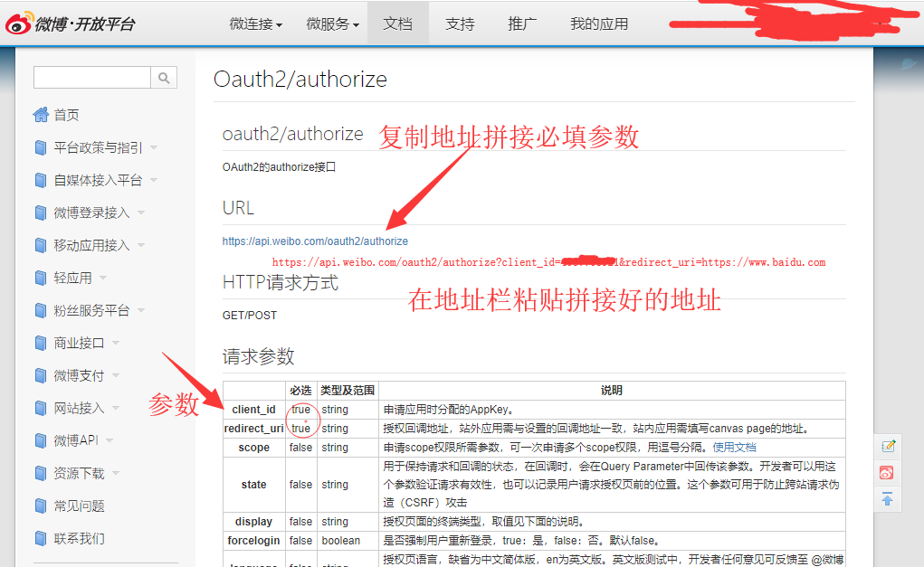
Task: Click the Oauth2/authorize page title
Action: [x=300, y=79]
